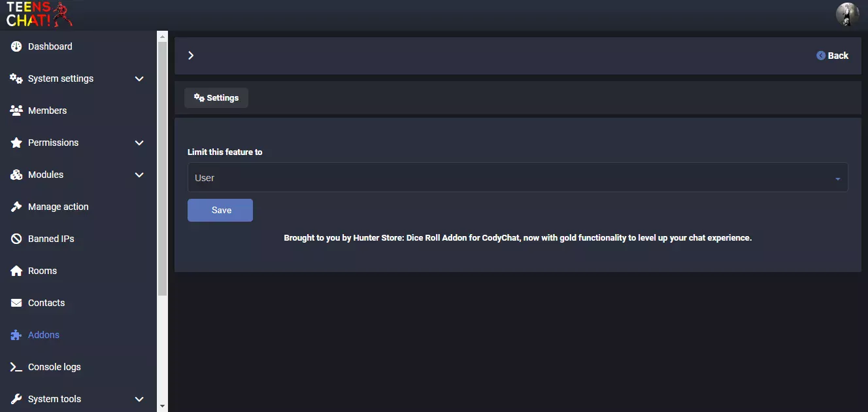Click the Addons puzzle piece icon
Screen dimensions: 868x412
tap(16, 335)
